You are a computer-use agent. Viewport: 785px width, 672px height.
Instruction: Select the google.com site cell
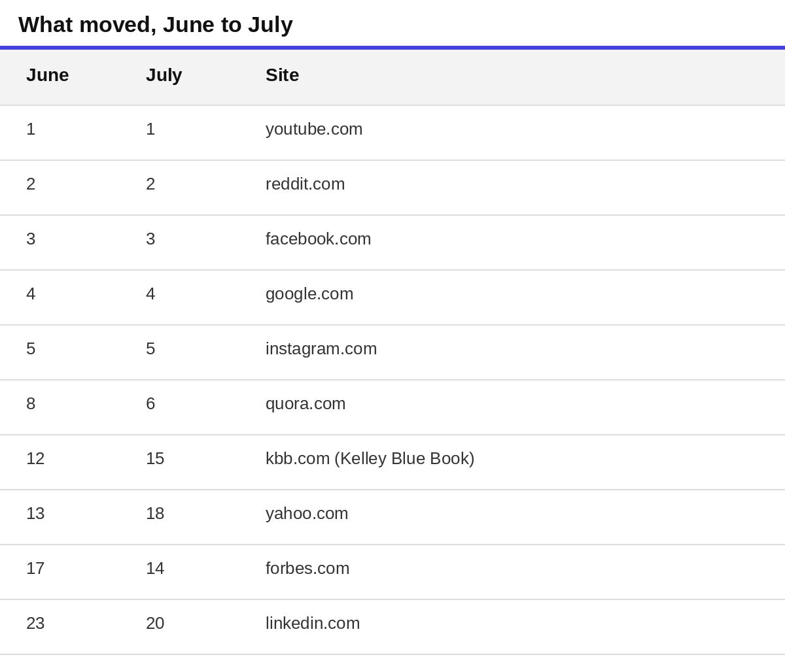(309, 294)
